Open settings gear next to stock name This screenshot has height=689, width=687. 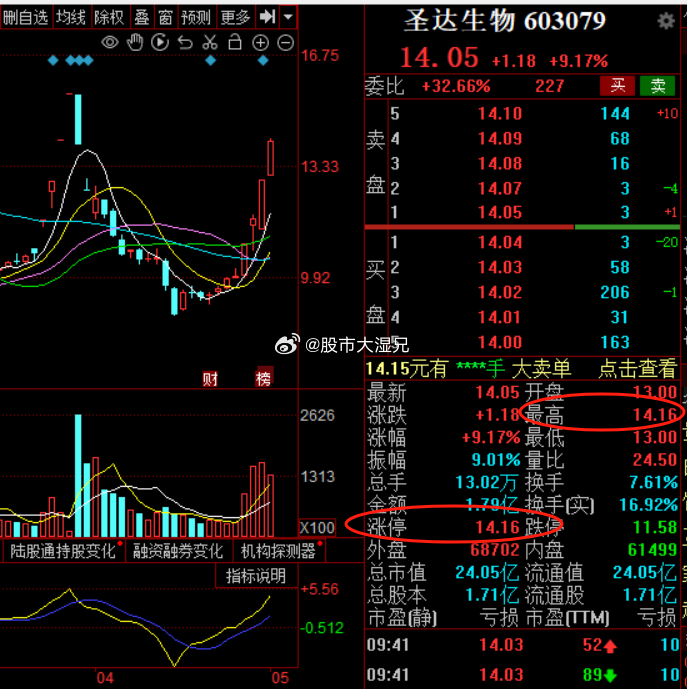point(666,21)
